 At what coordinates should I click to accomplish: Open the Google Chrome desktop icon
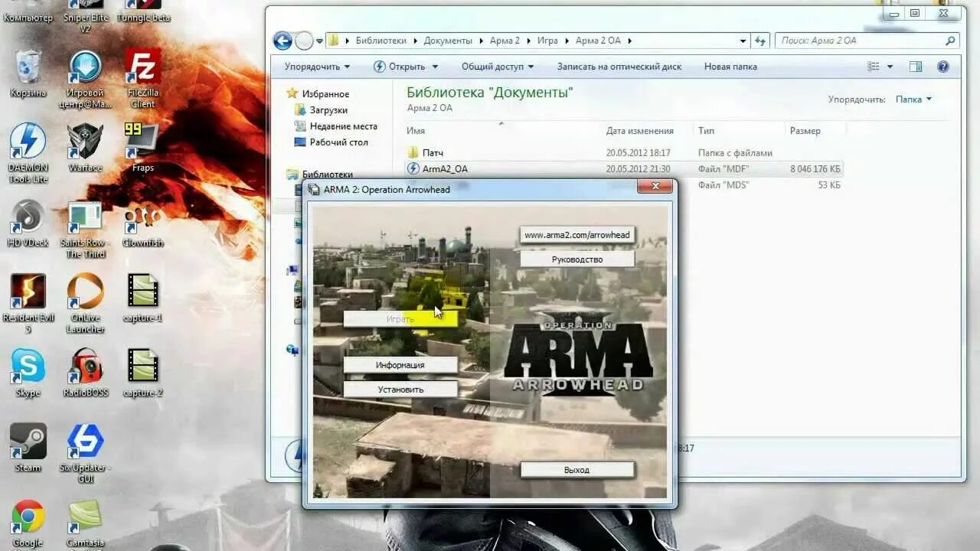(28, 524)
